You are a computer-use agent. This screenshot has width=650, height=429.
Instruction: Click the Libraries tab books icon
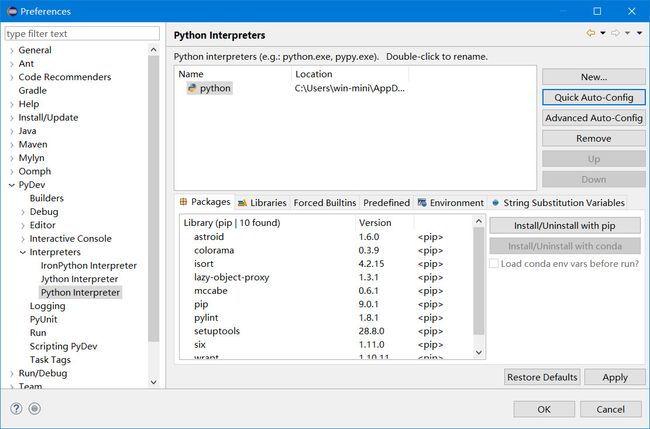pos(243,203)
